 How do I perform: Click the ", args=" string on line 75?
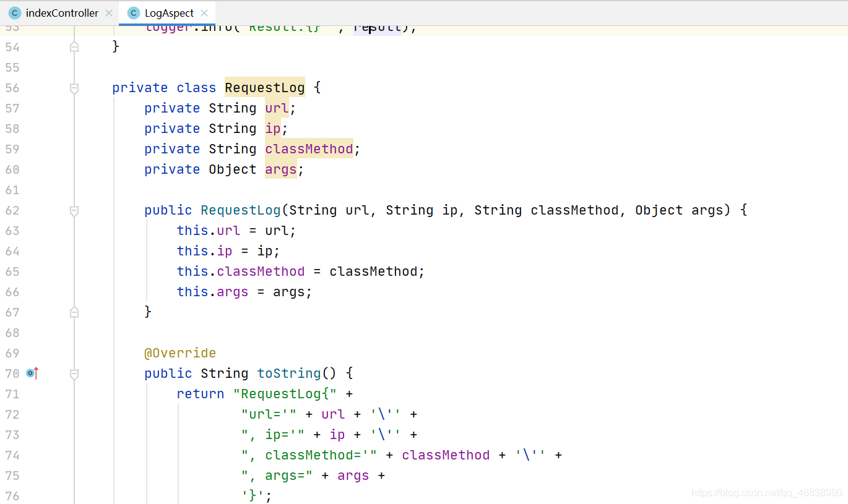coord(277,476)
